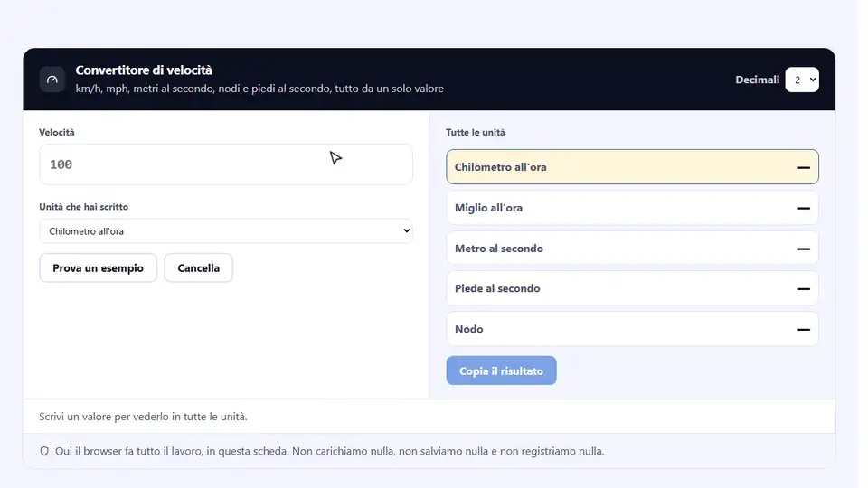
Task: Open the 'Unità che hai scritto' dropdown
Action: tap(226, 230)
